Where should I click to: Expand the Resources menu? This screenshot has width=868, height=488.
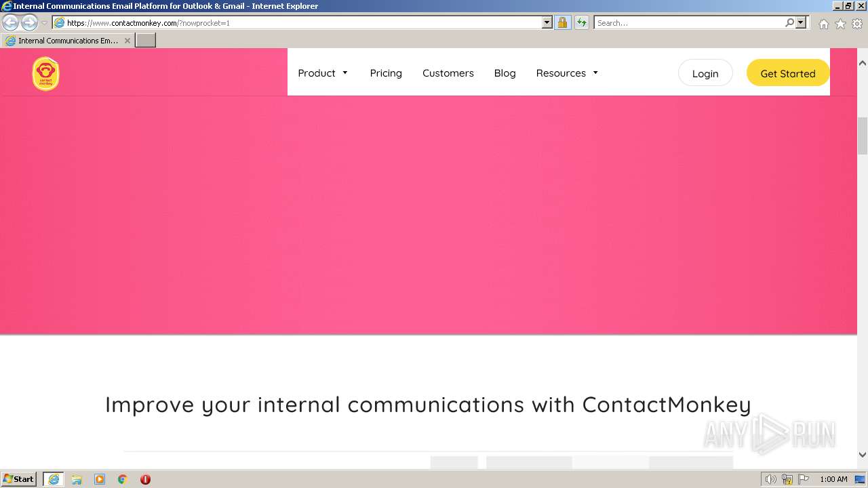click(x=568, y=73)
